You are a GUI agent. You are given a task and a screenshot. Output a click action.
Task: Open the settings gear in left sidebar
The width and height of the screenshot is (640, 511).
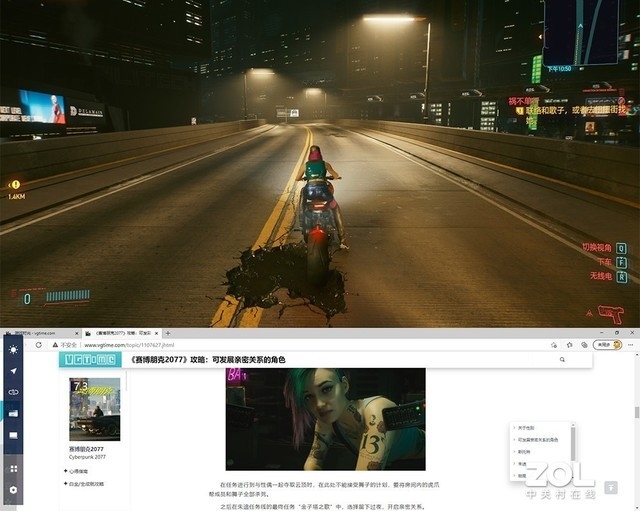click(x=13, y=490)
